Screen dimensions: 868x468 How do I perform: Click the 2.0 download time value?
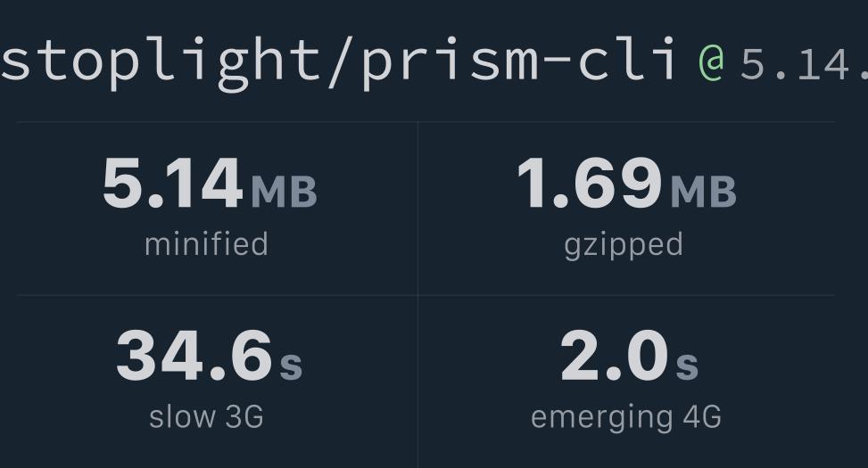coord(614,356)
